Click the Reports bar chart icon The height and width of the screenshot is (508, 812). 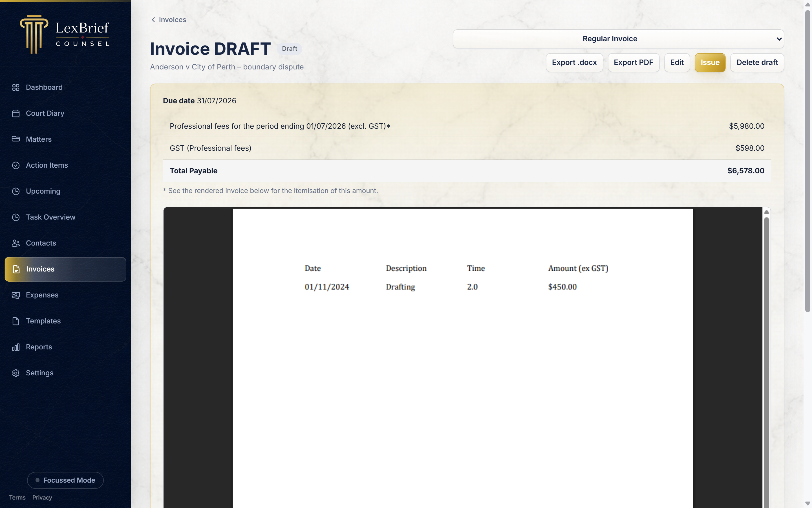click(16, 347)
